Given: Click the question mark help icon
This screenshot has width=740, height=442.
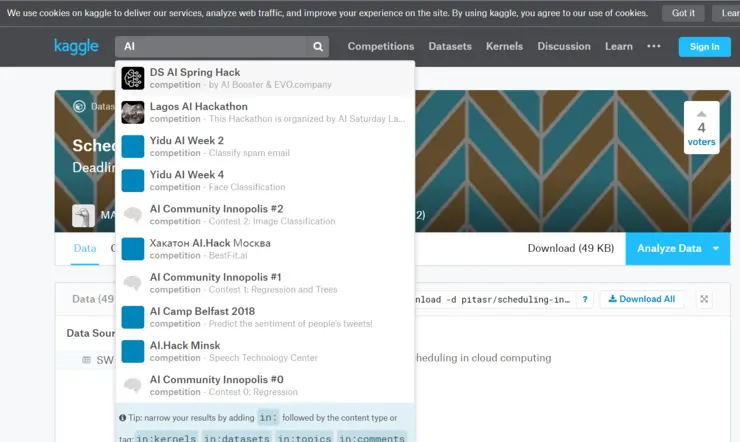Looking at the screenshot, I should (585, 299).
